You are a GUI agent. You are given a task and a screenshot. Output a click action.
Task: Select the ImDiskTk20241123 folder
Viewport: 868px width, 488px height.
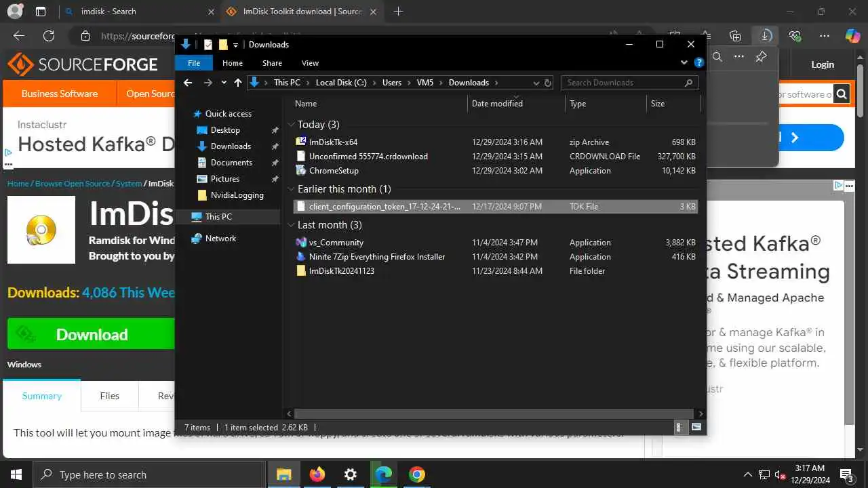coord(496,271)
